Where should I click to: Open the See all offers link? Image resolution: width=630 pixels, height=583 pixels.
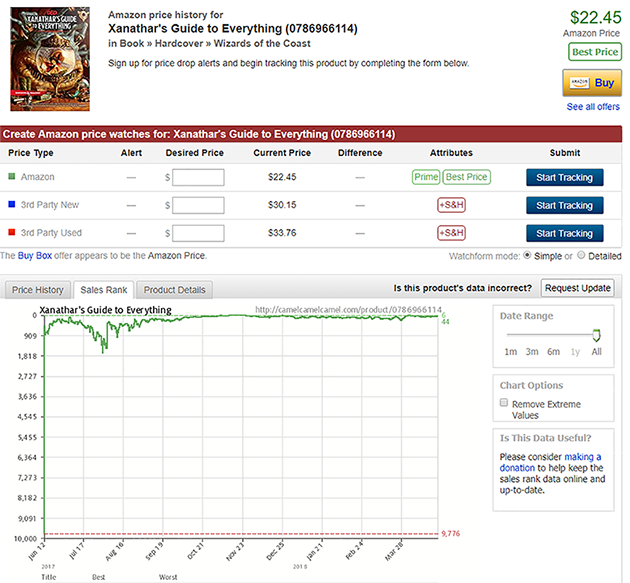click(594, 107)
